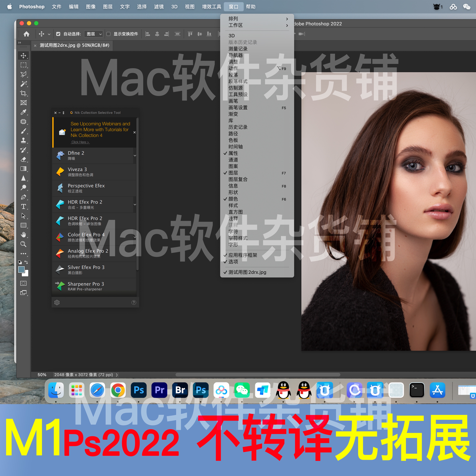Dismiss the Nik webinar banner
476x476 pixels.
click(134, 132)
